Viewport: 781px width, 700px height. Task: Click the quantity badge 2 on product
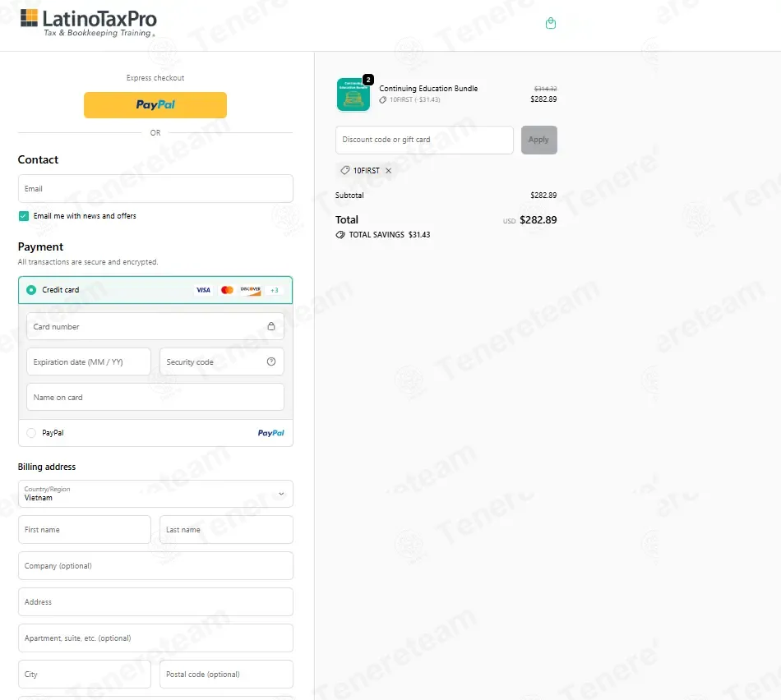pyautogui.click(x=368, y=80)
